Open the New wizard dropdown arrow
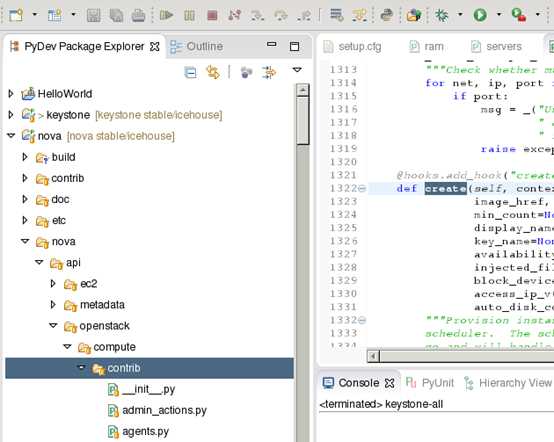Viewport: 554px width, 442px height. tap(35, 14)
